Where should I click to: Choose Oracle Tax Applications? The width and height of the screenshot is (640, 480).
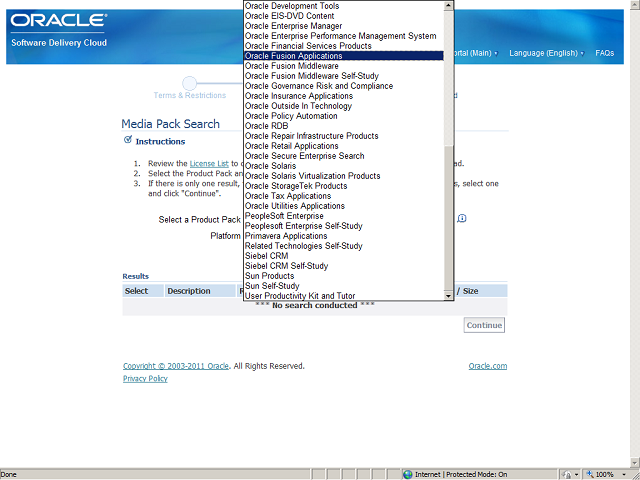point(344,196)
